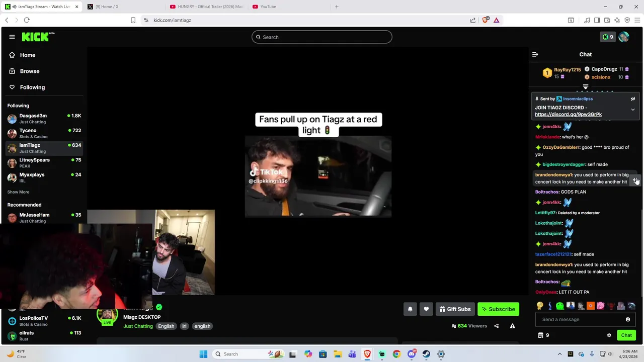Open Brave Shields icon in address bar
Screen dimensions: 644x362
point(486,20)
